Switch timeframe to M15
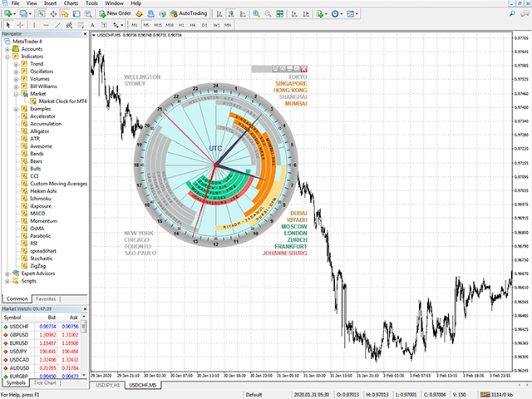 click(x=158, y=25)
